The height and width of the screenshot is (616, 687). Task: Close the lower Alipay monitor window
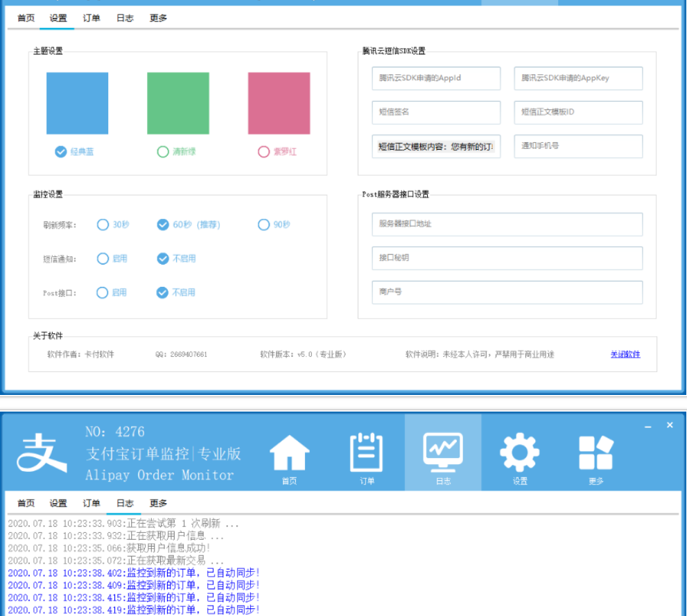click(x=670, y=425)
